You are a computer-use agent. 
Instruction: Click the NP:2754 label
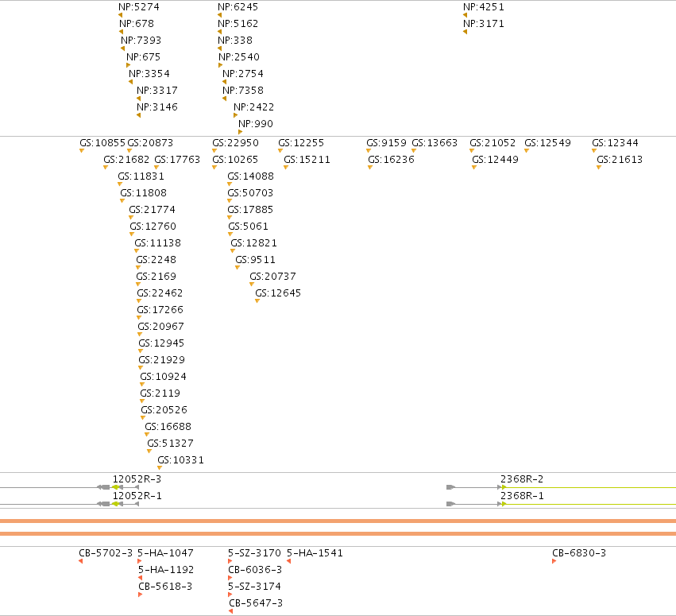tap(243, 74)
